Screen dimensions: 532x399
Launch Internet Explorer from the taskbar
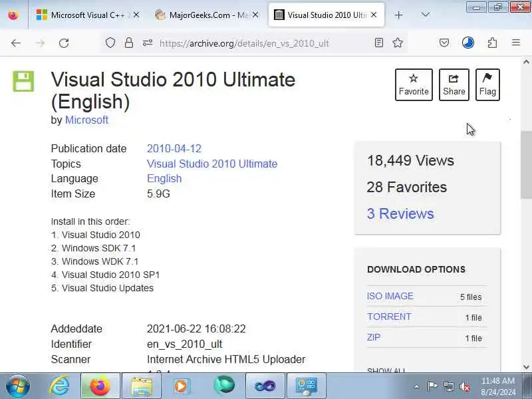click(59, 386)
